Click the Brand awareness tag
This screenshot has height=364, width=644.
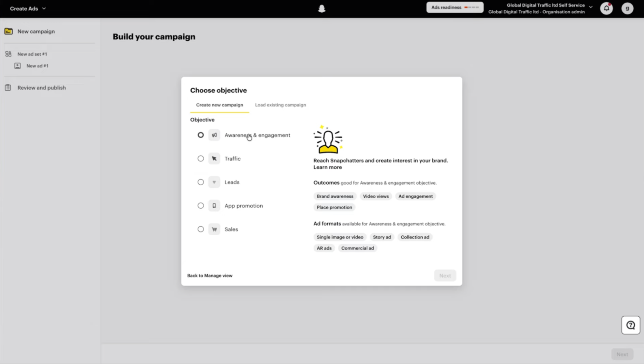point(335,196)
